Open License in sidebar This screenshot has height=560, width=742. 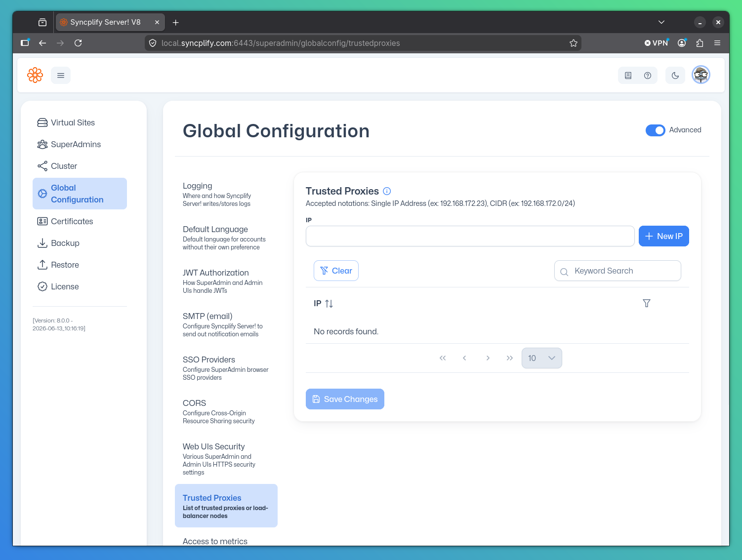(x=80, y=286)
